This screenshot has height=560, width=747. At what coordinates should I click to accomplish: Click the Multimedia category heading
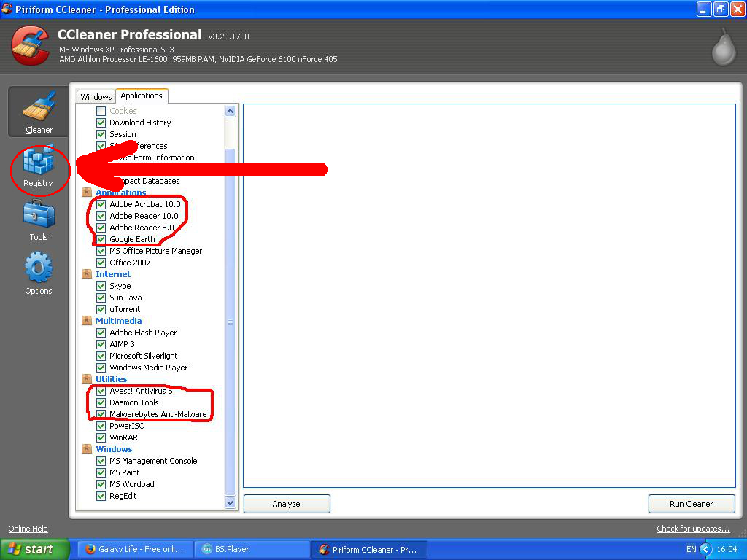119,321
